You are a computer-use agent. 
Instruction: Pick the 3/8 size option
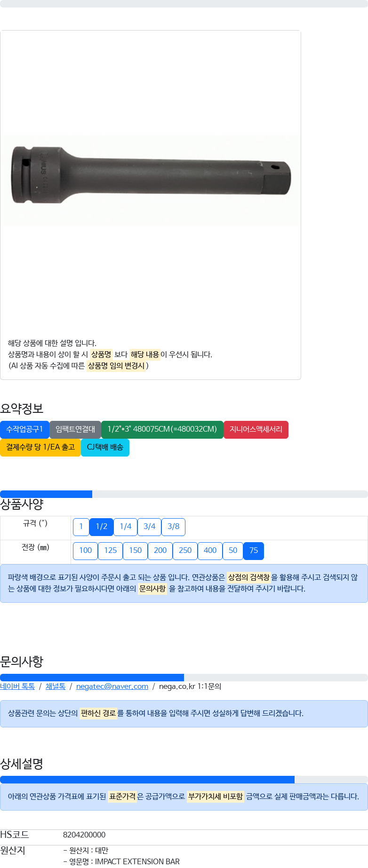coord(174,527)
